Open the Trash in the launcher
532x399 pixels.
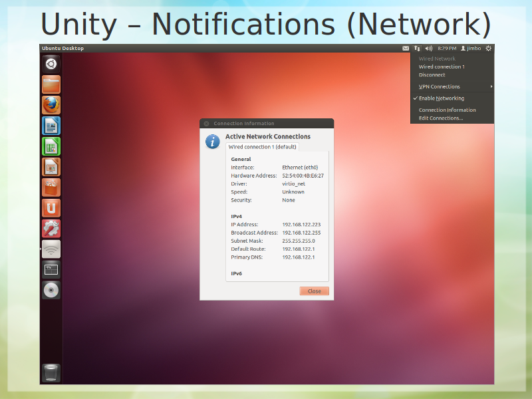point(51,373)
